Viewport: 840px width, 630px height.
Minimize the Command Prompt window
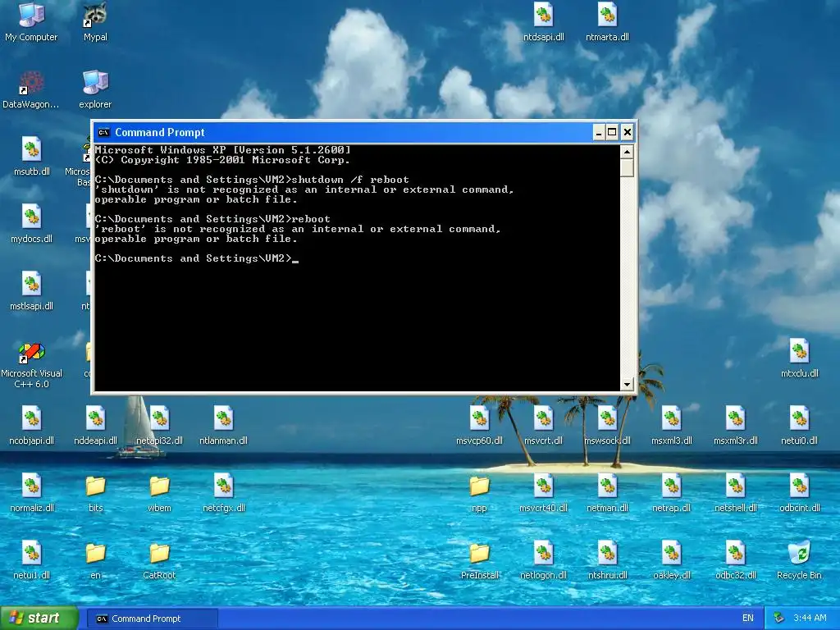[x=598, y=132]
